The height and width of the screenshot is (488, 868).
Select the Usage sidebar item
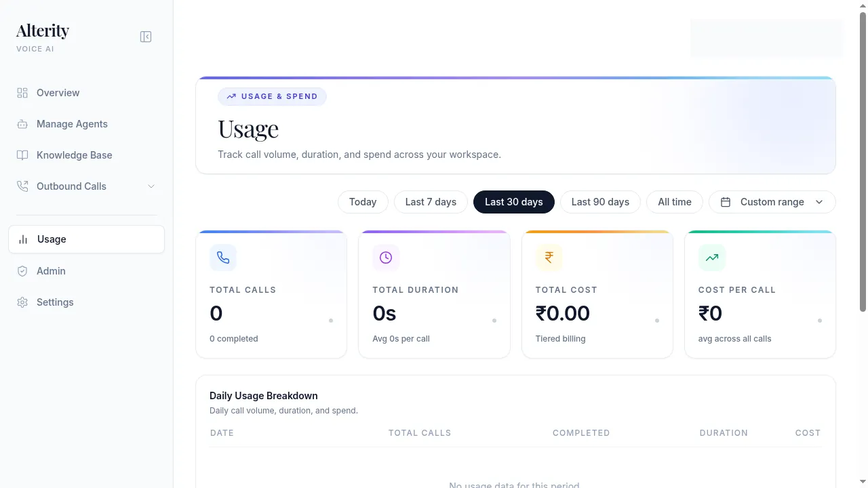click(x=86, y=239)
